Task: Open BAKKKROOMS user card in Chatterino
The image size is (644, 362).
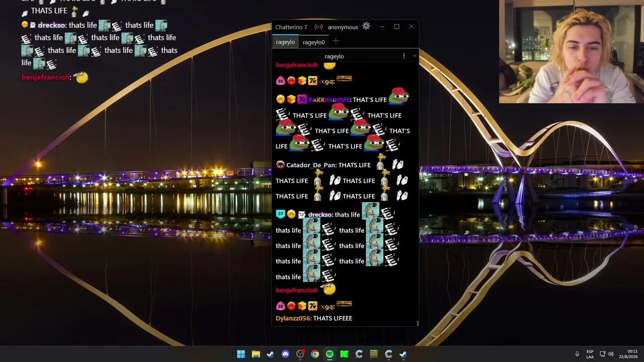Action: (329, 100)
